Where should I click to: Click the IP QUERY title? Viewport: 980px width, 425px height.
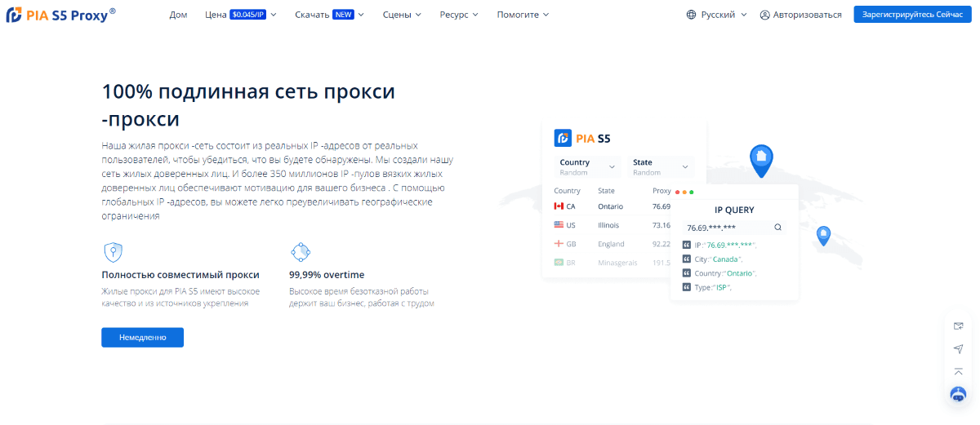(734, 210)
